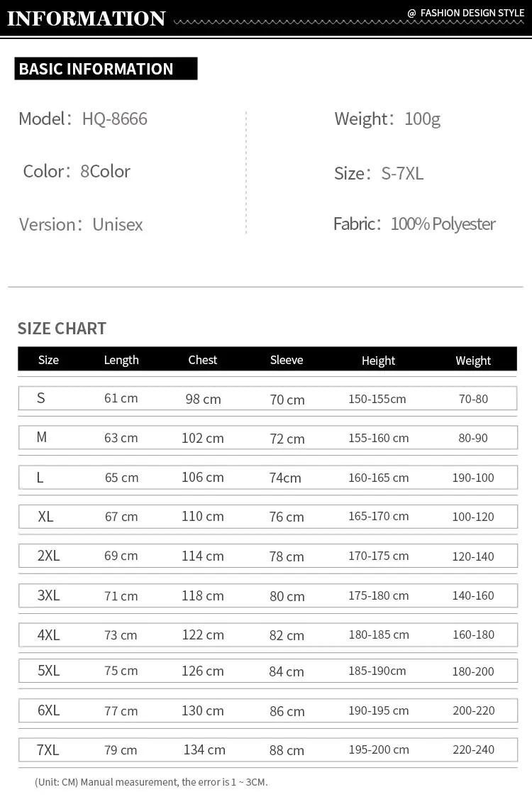
Task: Click the Weight 100g entry
Action: pyautogui.click(x=387, y=119)
